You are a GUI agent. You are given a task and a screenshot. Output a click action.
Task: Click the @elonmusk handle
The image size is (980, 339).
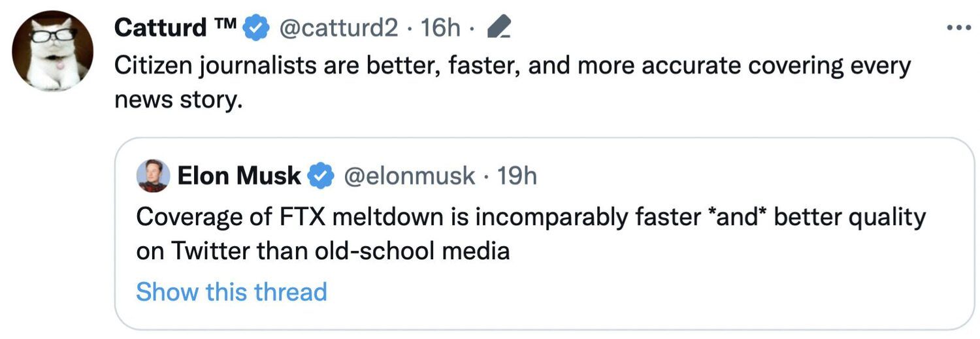(409, 176)
